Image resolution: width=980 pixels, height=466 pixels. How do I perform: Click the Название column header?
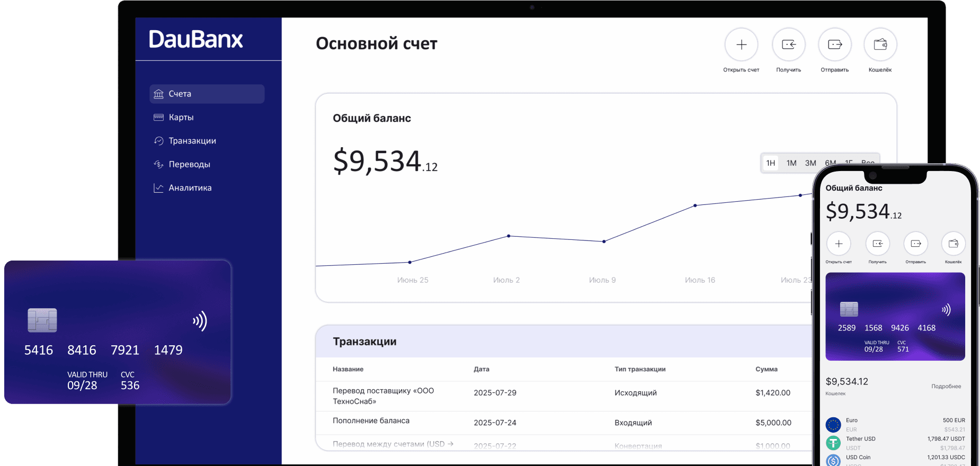point(348,369)
